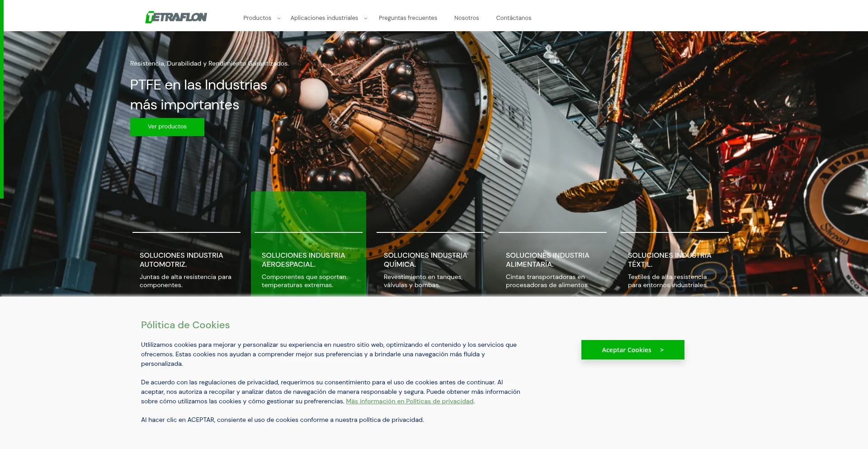
Task: Open the Contáctanos page
Action: (x=514, y=18)
